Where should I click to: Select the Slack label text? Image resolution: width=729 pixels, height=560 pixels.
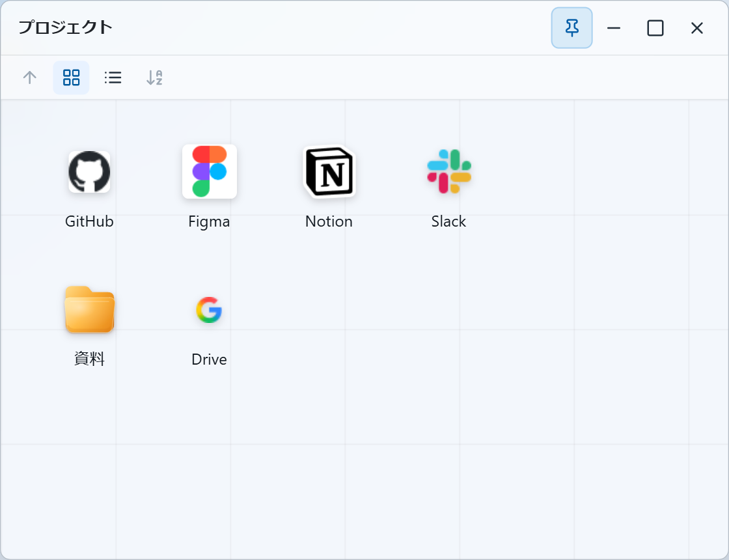pyautogui.click(x=448, y=221)
